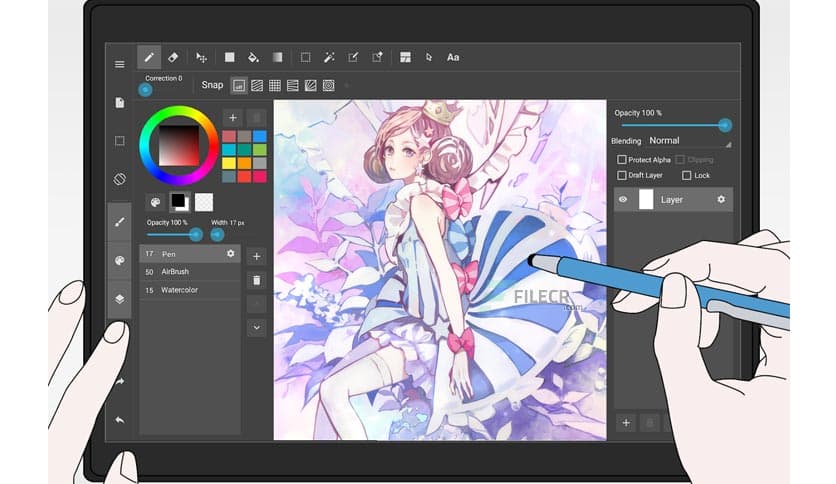This screenshot has width=836, height=484.
Task: Select the Aa Text tool
Action: tap(453, 57)
